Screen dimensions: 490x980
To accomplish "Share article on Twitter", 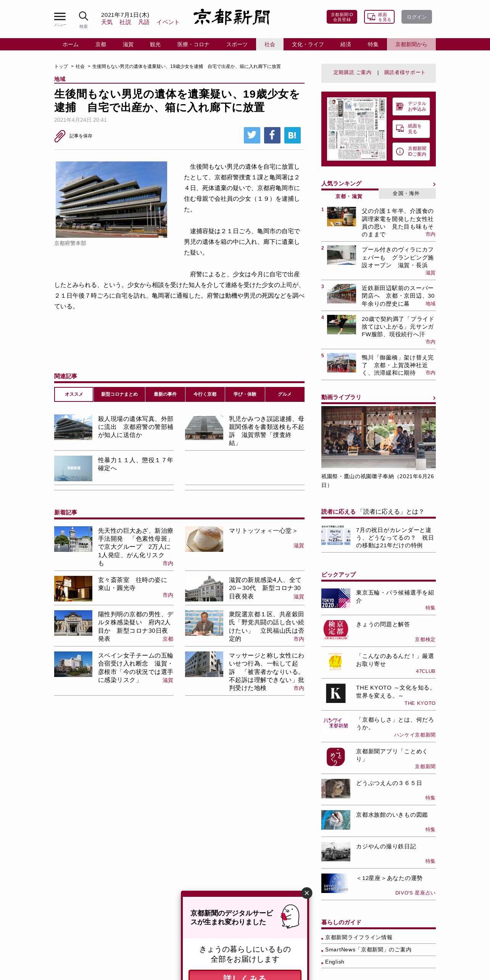I will click(x=252, y=135).
